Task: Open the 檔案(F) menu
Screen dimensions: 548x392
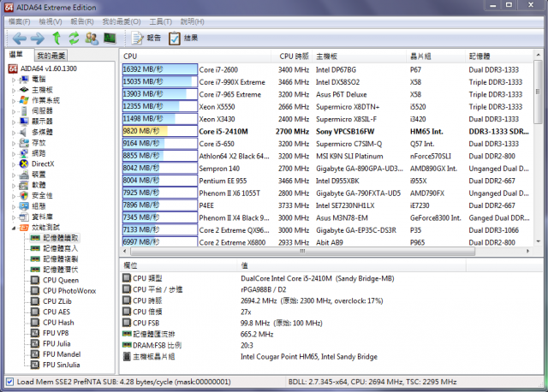Action: (x=19, y=21)
